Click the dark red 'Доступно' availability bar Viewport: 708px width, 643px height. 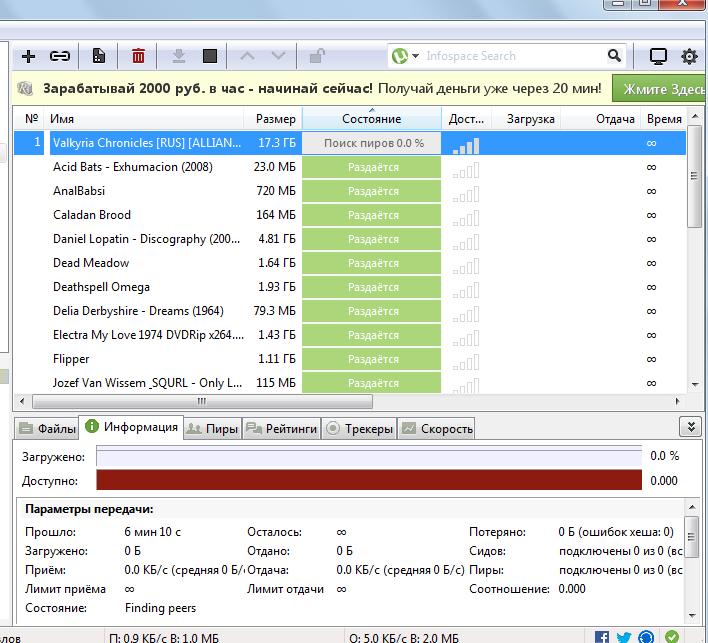click(369, 480)
